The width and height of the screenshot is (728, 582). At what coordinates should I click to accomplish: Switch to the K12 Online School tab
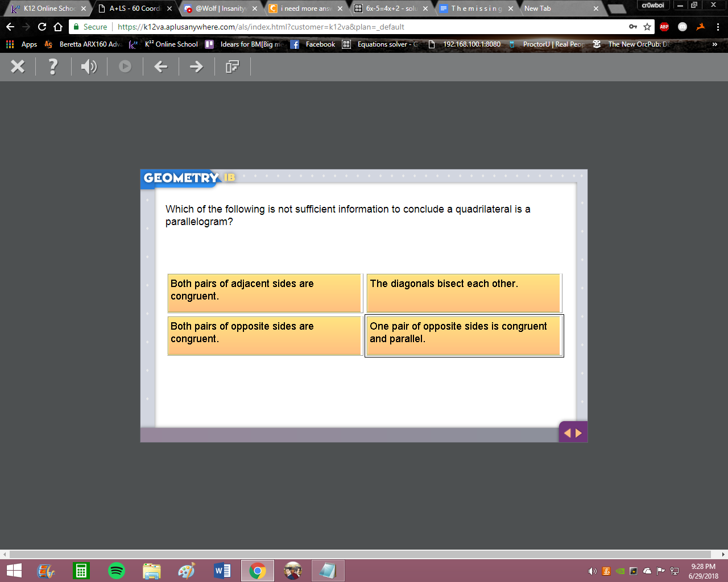(48, 9)
